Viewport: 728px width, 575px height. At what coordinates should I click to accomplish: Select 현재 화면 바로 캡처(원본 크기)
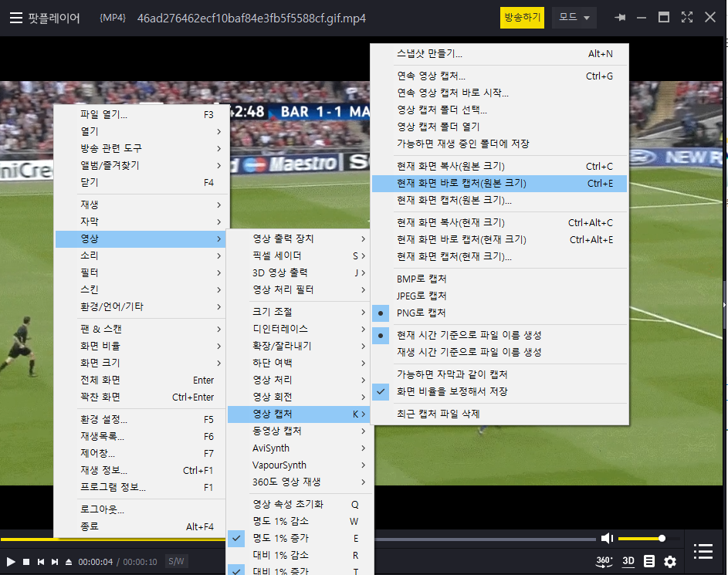pyautogui.click(x=500, y=184)
